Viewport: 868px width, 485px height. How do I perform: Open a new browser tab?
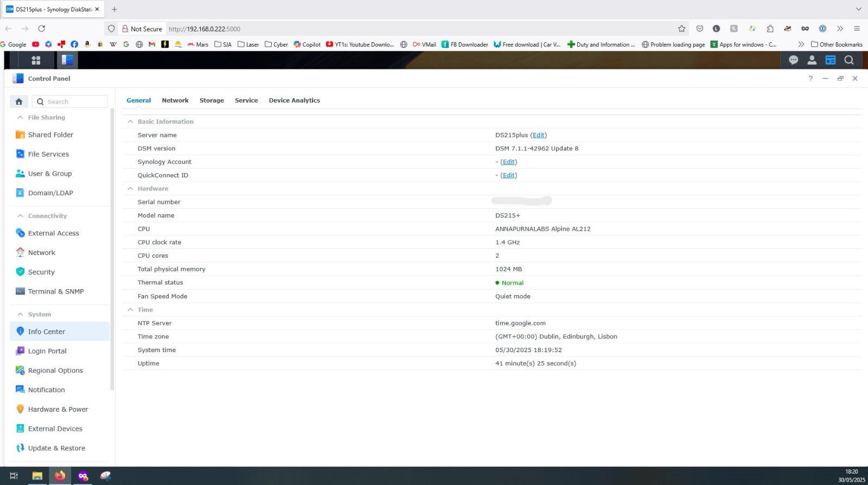point(114,9)
